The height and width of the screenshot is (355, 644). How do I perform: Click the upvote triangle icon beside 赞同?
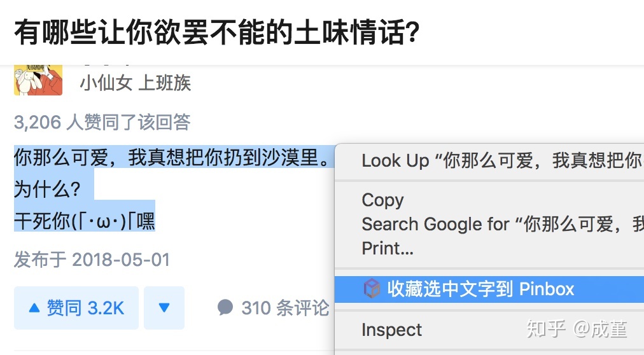[34, 309]
